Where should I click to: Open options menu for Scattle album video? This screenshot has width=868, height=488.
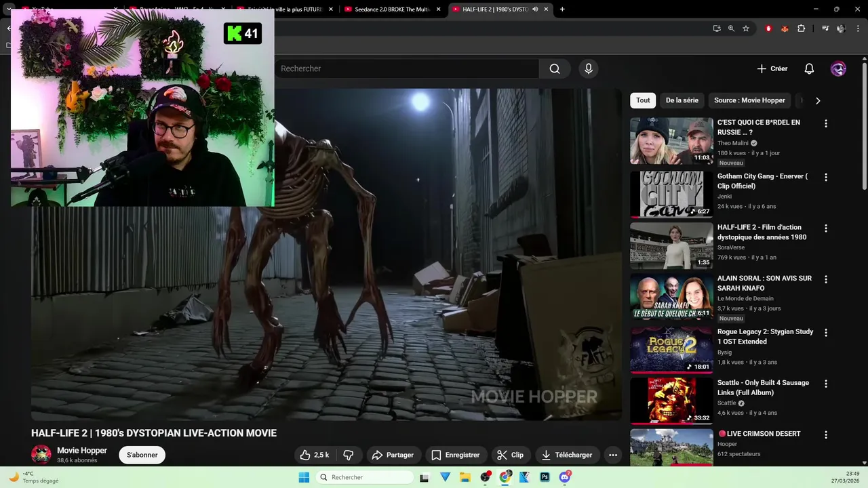coord(825,384)
